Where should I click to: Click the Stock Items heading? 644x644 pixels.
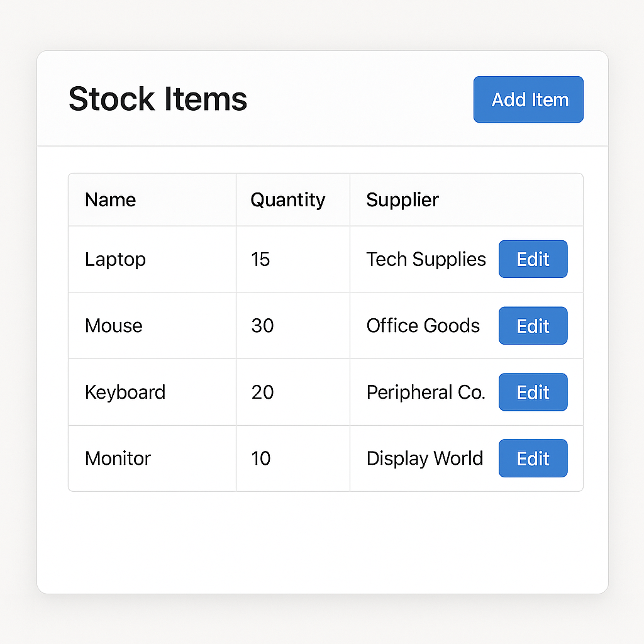pyautogui.click(x=157, y=99)
